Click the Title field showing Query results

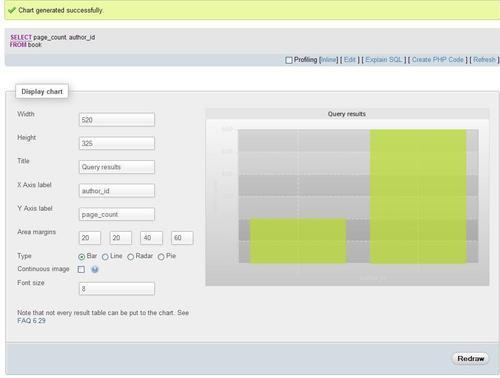tap(117, 167)
